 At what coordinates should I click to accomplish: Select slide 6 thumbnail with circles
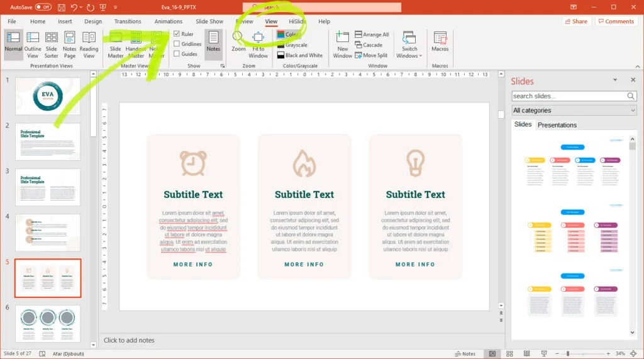coord(48,324)
